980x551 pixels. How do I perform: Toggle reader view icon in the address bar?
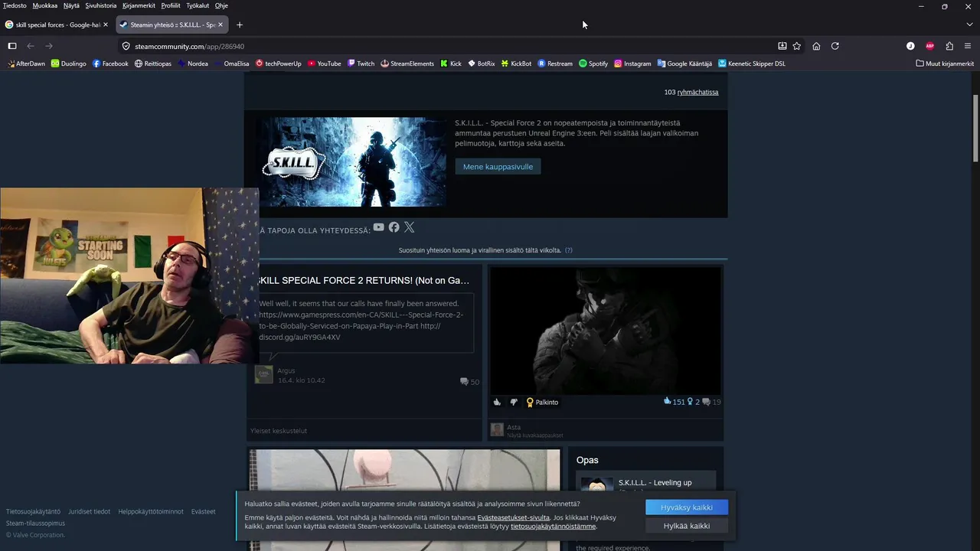click(x=782, y=46)
